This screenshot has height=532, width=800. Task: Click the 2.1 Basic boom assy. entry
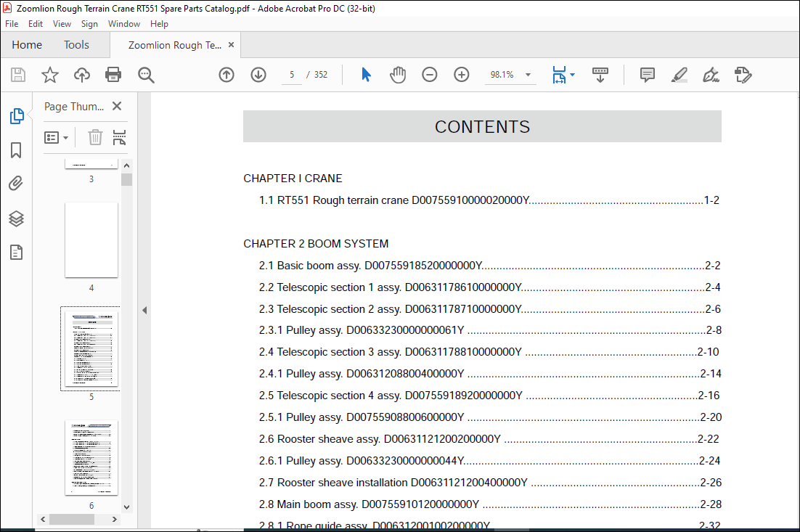[489, 265]
